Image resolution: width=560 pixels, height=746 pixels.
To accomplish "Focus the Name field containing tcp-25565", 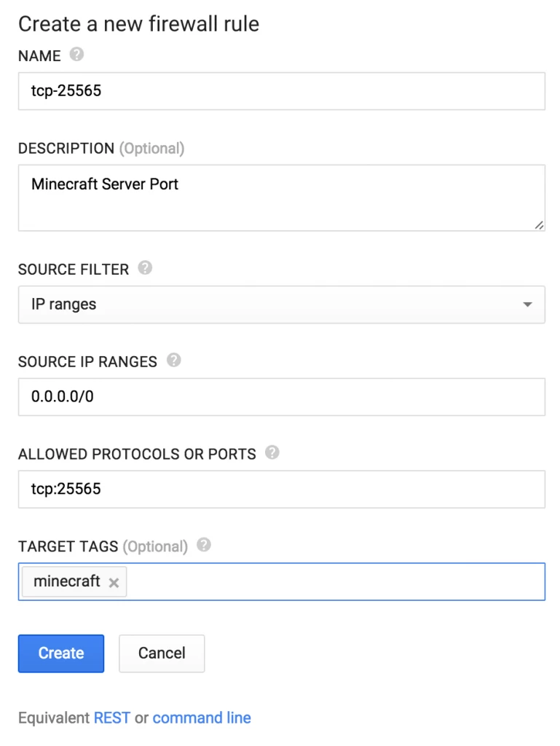I will click(x=281, y=91).
